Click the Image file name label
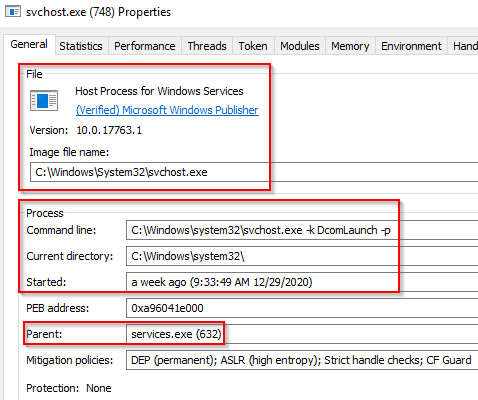 (69, 152)
